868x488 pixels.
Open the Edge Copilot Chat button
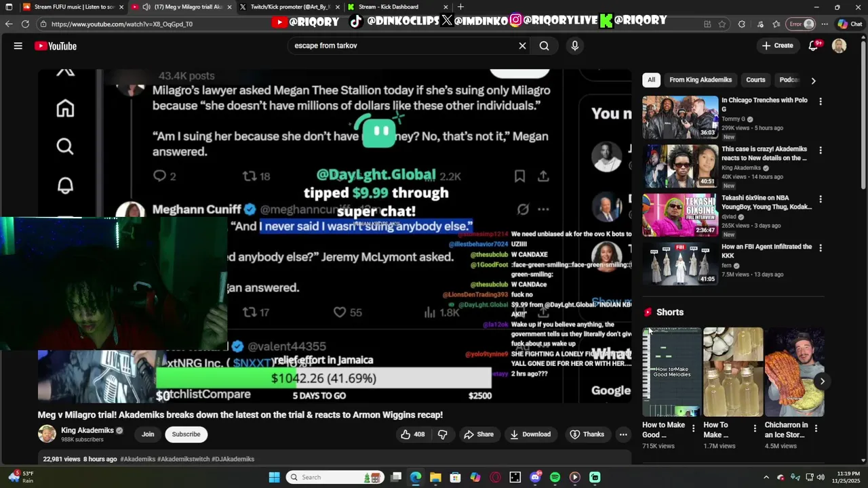point(850,24)
